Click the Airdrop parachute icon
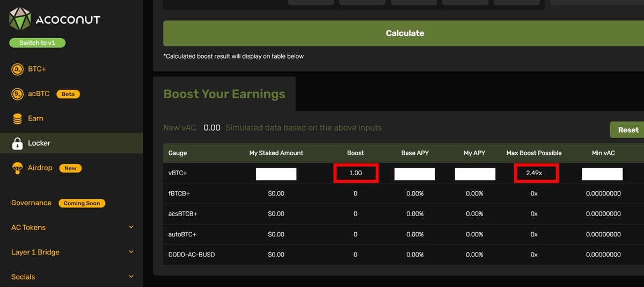Screen dimensions: 644x287 point(18,168)
